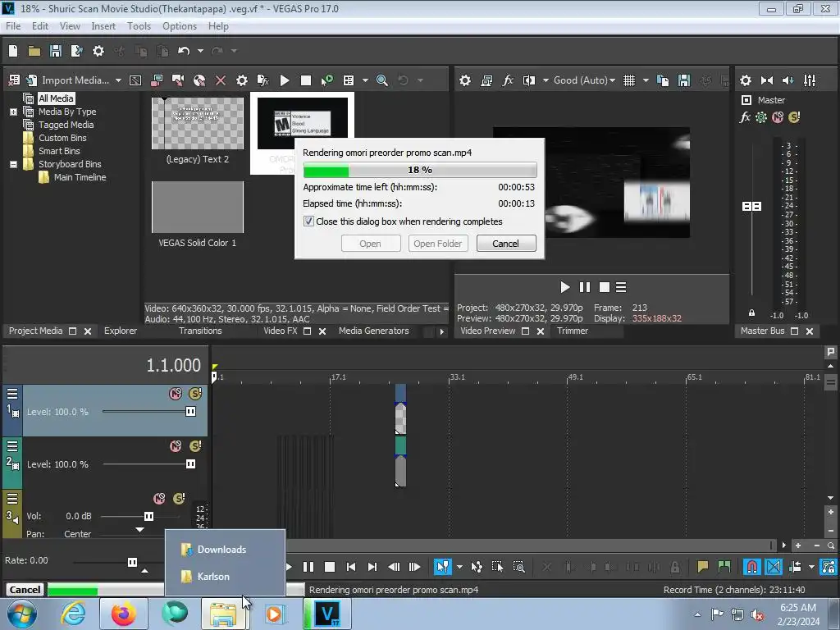Pause the Video Preview

pyautogui.click(x=584, y=287)
